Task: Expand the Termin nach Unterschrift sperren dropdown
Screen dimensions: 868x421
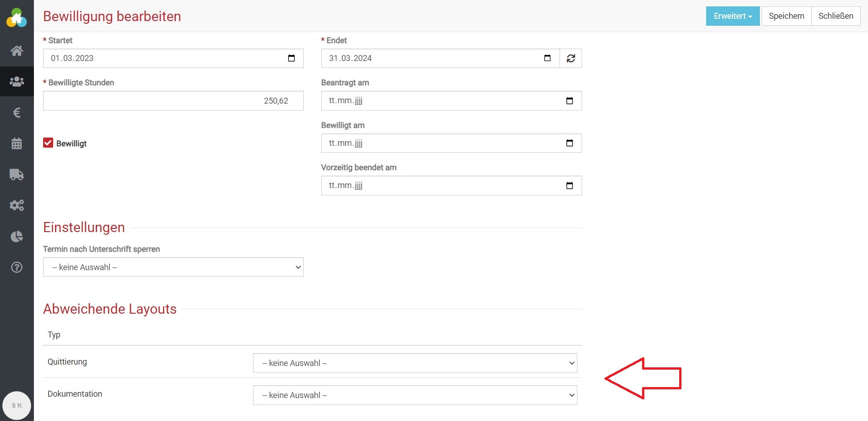Action: click(173, 267)
